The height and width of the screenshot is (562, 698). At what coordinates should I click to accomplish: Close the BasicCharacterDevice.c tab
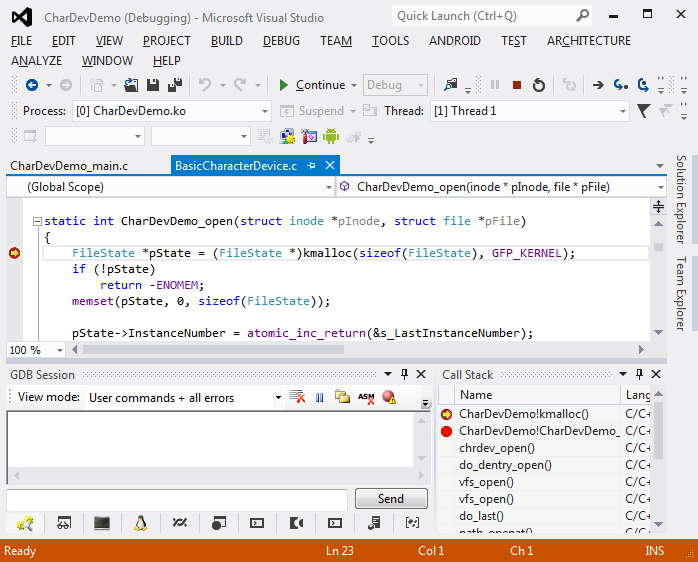[330, 165]
